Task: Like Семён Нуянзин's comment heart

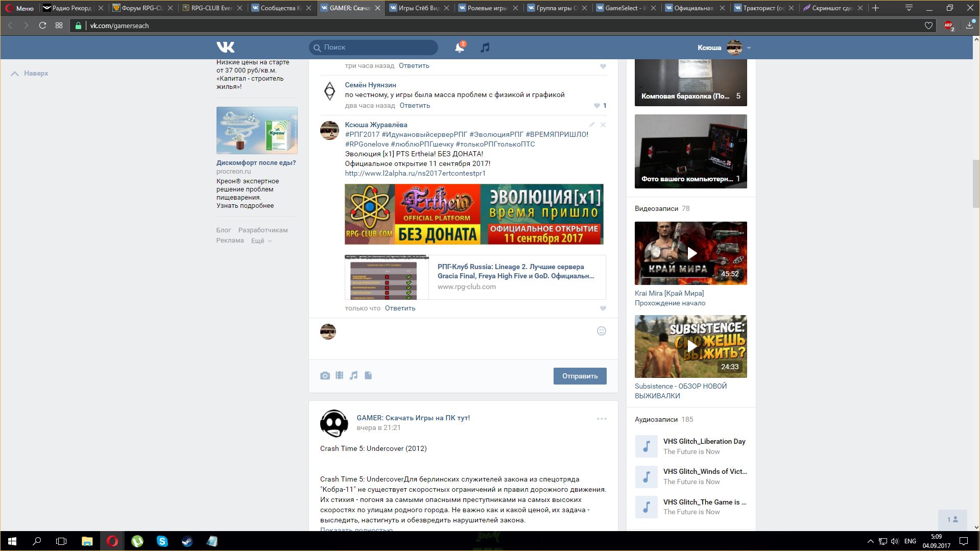Action: [x=597, y=106]
